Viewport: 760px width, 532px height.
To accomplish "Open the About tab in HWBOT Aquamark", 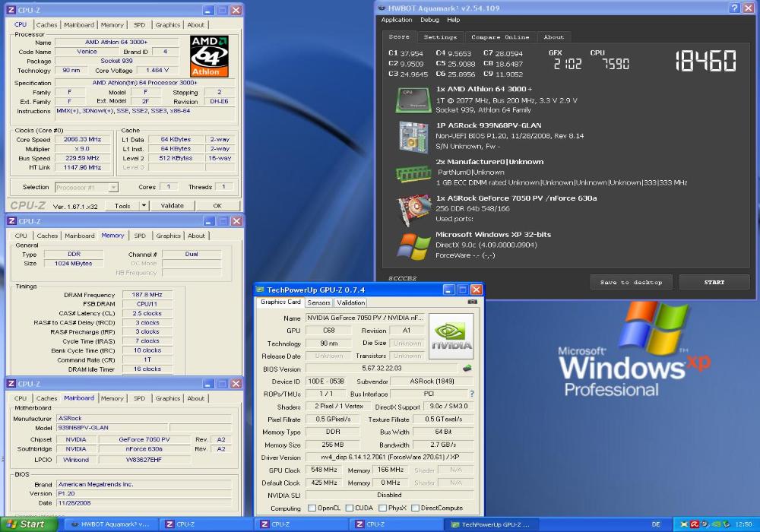I will (x=553, y=36).
